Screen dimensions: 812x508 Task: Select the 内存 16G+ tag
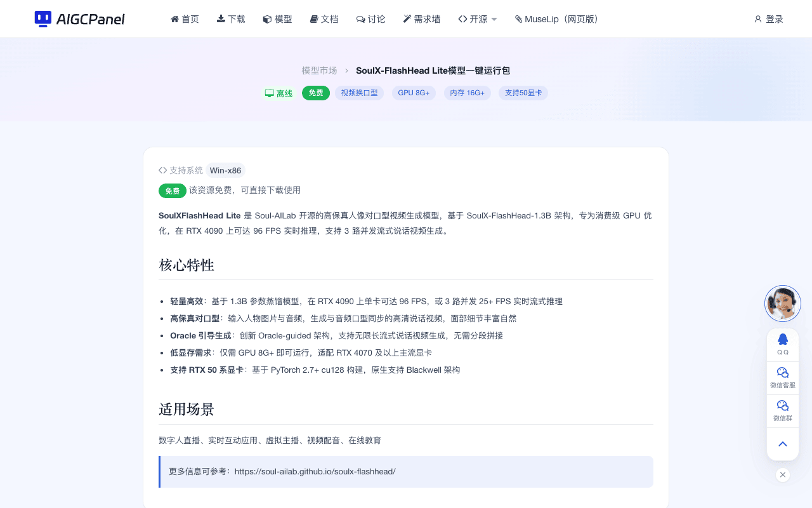click(x=467, y=93)
